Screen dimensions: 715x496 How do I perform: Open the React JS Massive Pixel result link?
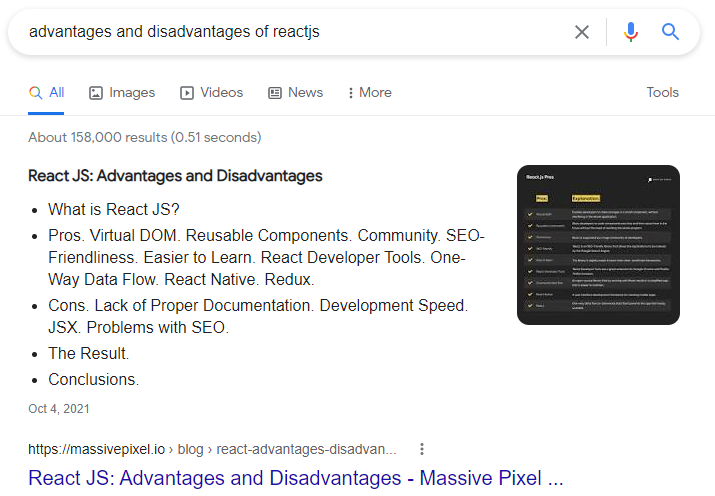click(296, 478)
